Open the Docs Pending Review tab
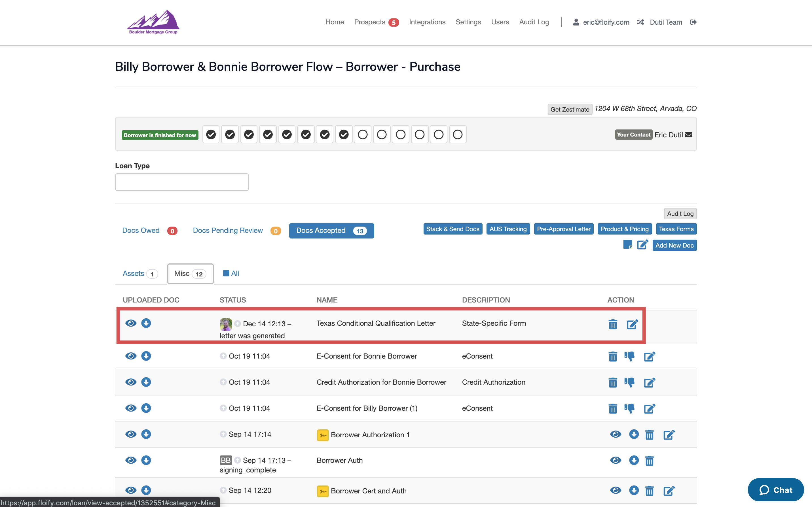 [x=228, y=230]
